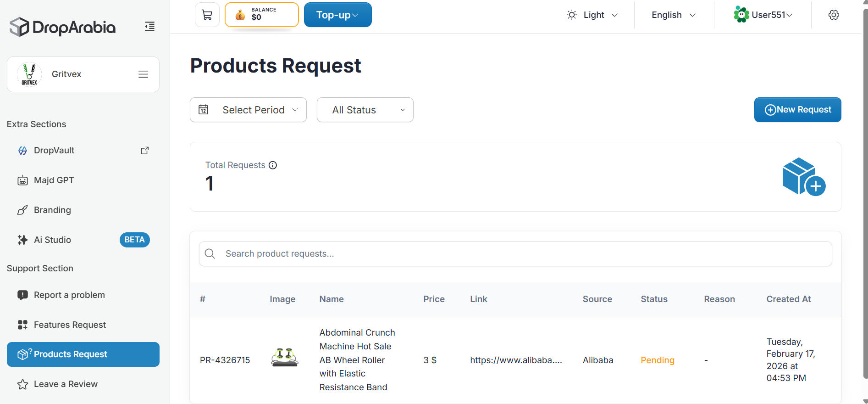Click the Source column header

597,299
